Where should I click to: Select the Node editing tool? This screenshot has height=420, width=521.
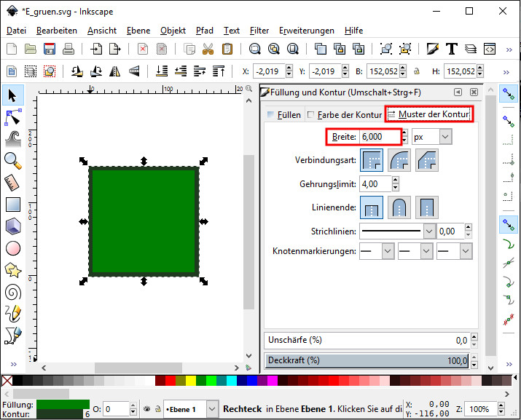tap(12, 117)
